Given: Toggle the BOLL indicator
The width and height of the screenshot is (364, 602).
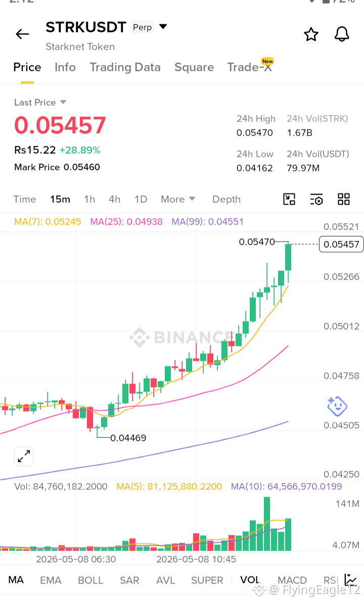Looking at the screenshot, I should 90,580.
